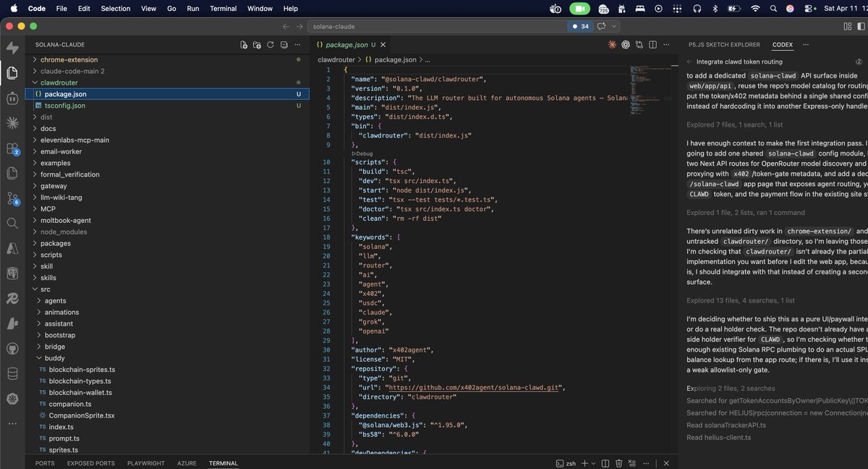Collapse the clawdrouter folder

coord(59,83)
